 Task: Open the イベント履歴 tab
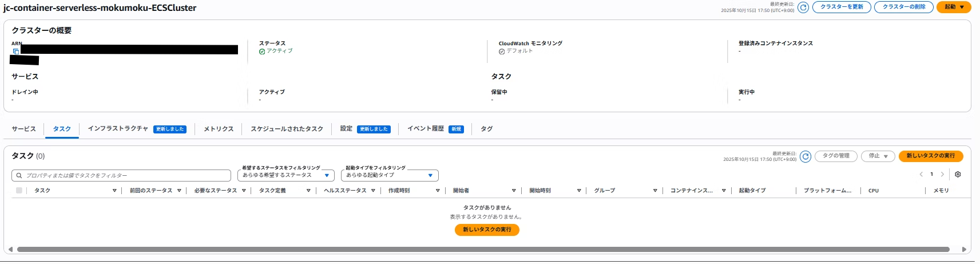(x=426, y=129)
